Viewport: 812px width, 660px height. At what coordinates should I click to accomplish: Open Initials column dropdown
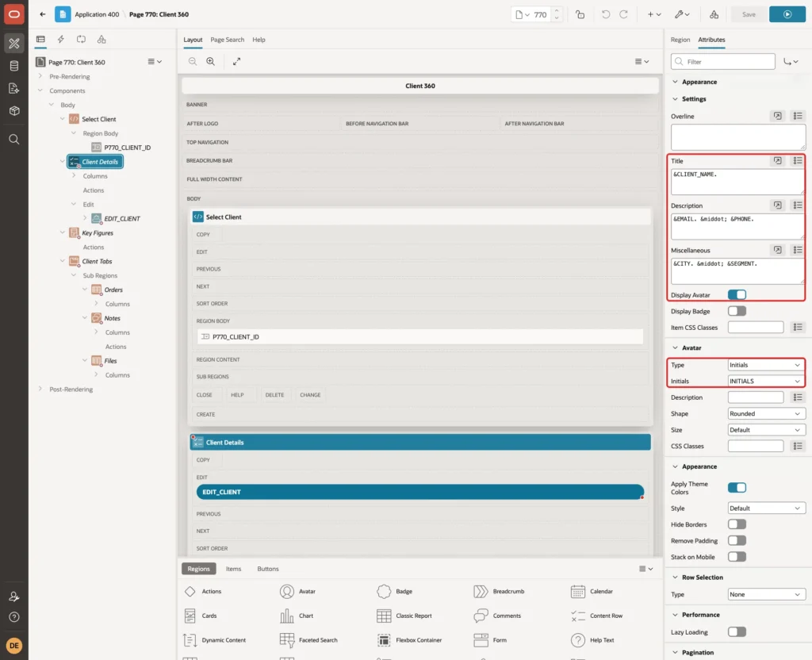(x=766, y=381)
